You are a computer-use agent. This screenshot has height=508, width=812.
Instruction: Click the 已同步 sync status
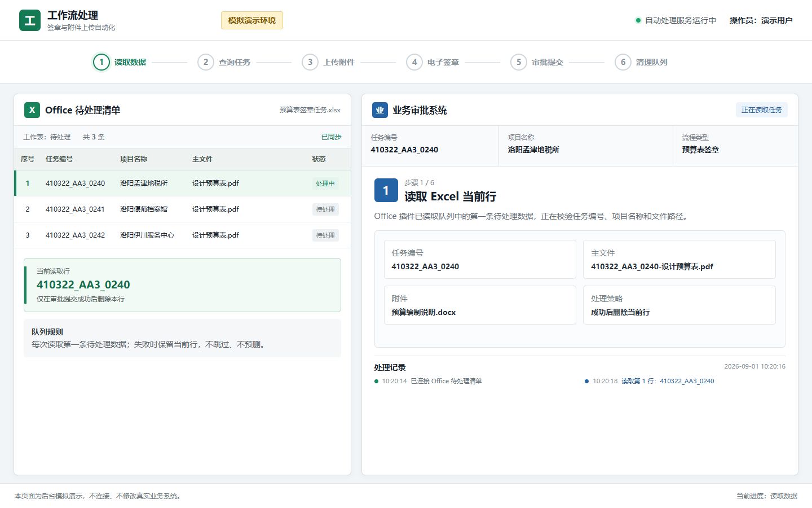(x=331, y=137)
